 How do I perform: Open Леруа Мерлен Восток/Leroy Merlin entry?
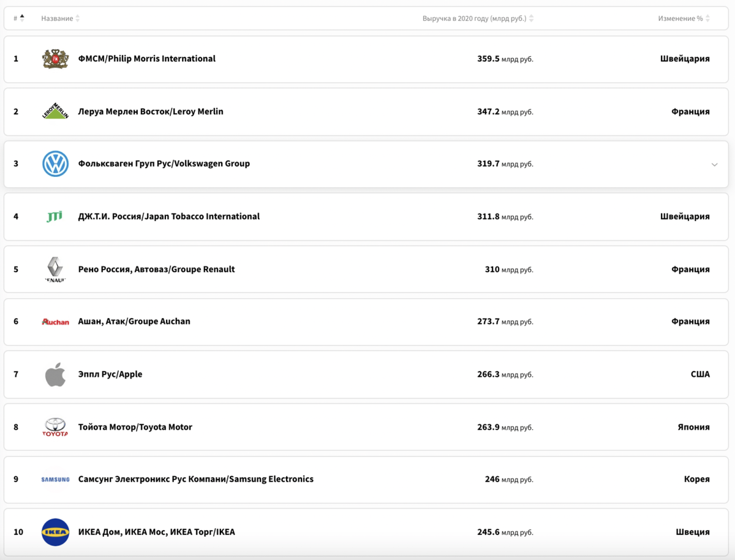pos(151,111)
